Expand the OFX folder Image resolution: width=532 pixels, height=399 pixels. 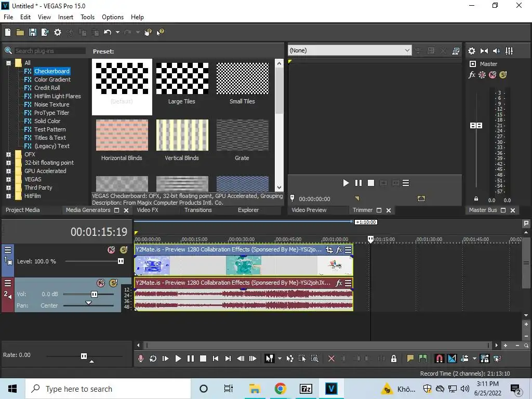(8, 154)
